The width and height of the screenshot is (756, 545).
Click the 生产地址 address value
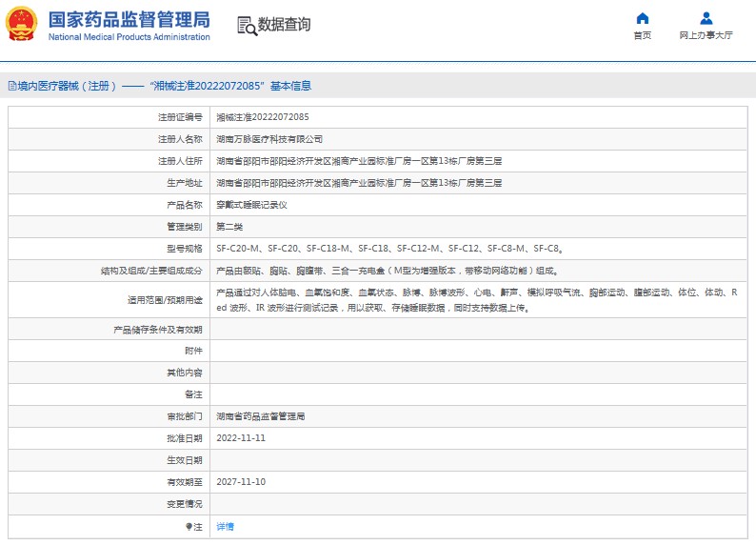pyautogui.click(x=359, y=183)
